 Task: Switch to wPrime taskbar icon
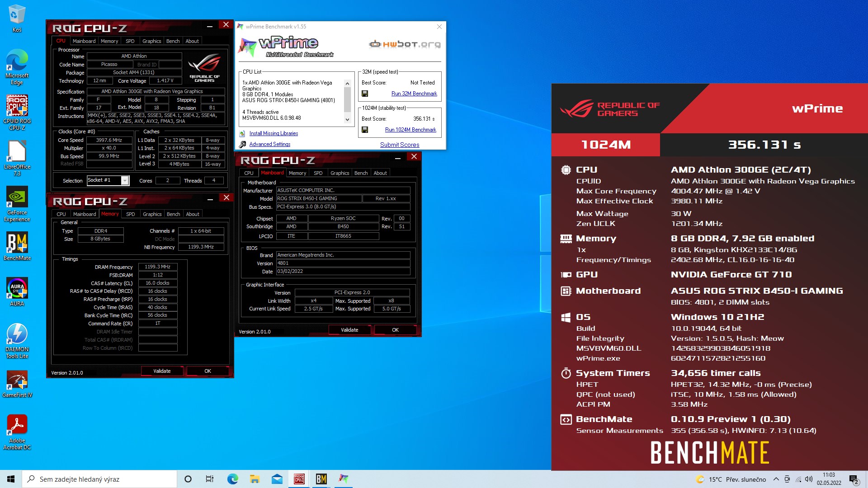tap(344, 479)
